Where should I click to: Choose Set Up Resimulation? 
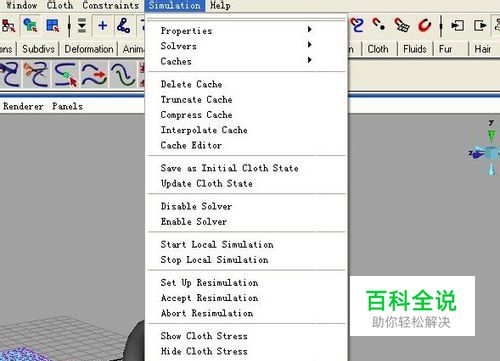tap(247, 283)
